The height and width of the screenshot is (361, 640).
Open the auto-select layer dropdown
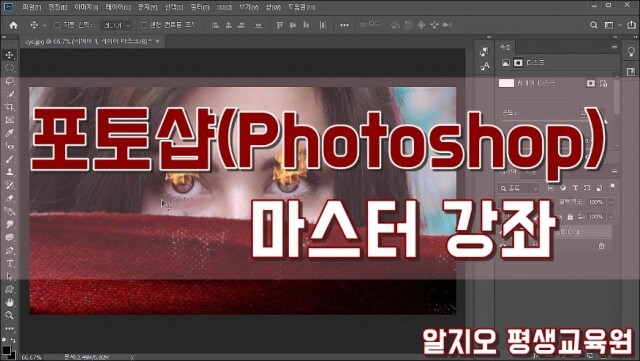(x=116, y=25)
